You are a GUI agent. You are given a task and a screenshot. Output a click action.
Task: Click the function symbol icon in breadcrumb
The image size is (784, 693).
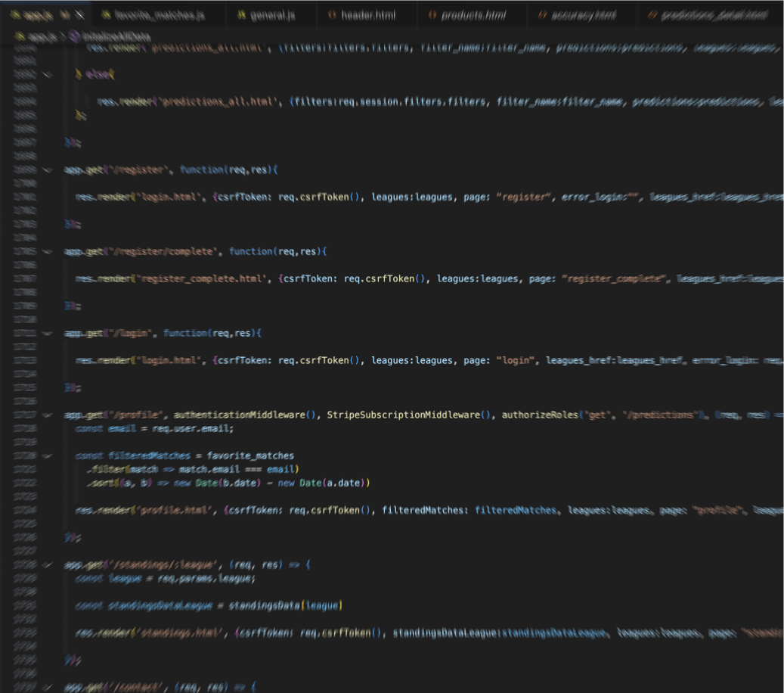(x=74, y=36)
